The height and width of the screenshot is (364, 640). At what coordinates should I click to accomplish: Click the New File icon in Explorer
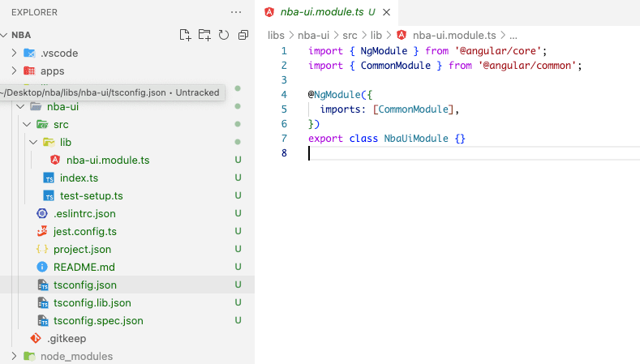tap(185, 35)
